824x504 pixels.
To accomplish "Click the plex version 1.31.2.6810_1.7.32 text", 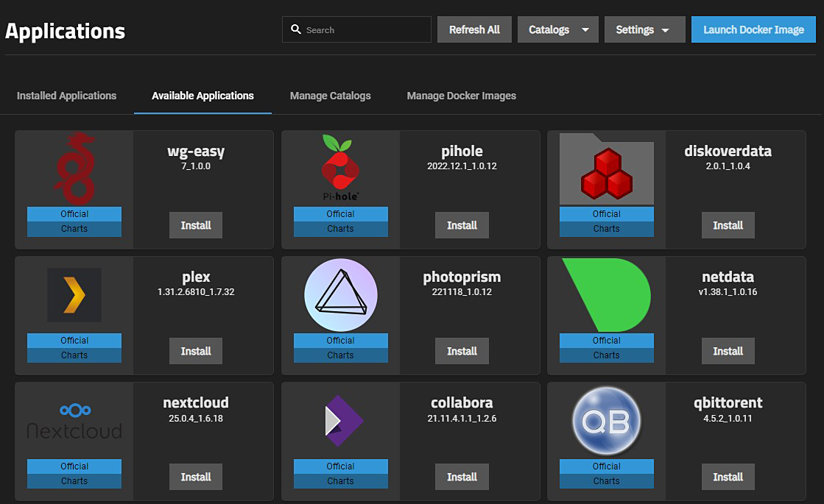I will tap(196, 292).
